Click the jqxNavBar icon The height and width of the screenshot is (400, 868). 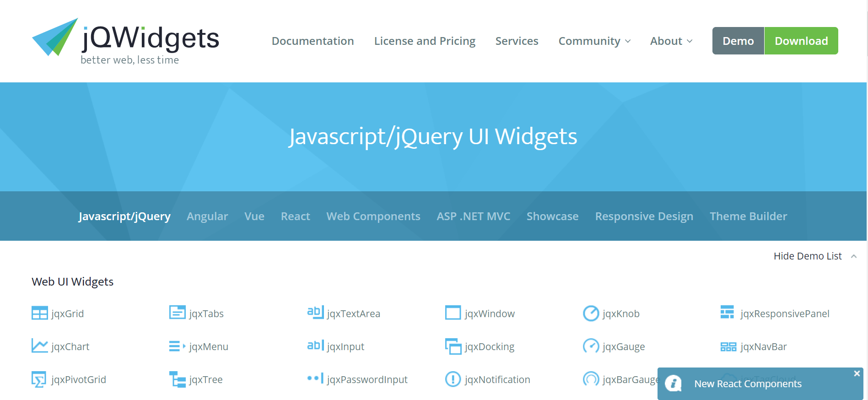pos(728,346)
